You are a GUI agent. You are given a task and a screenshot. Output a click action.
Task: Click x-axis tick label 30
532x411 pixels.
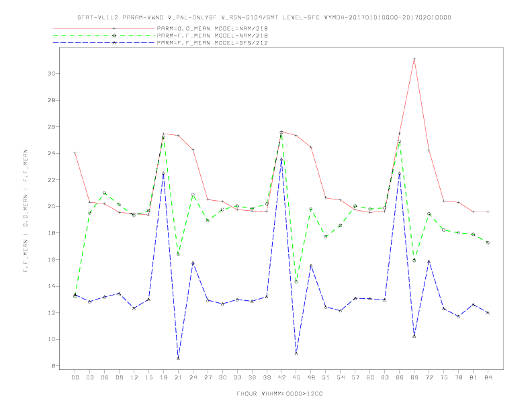tap(222, 377)
